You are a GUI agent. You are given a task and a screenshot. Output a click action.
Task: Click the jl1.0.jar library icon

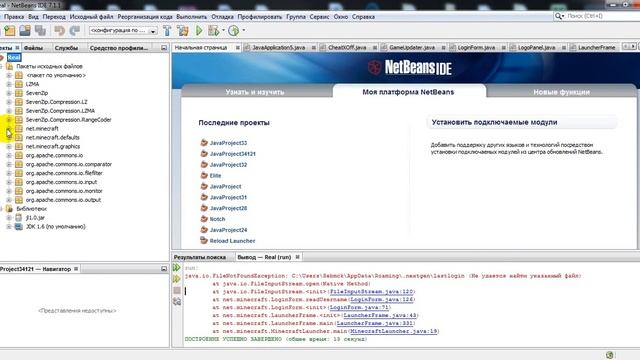18,218
